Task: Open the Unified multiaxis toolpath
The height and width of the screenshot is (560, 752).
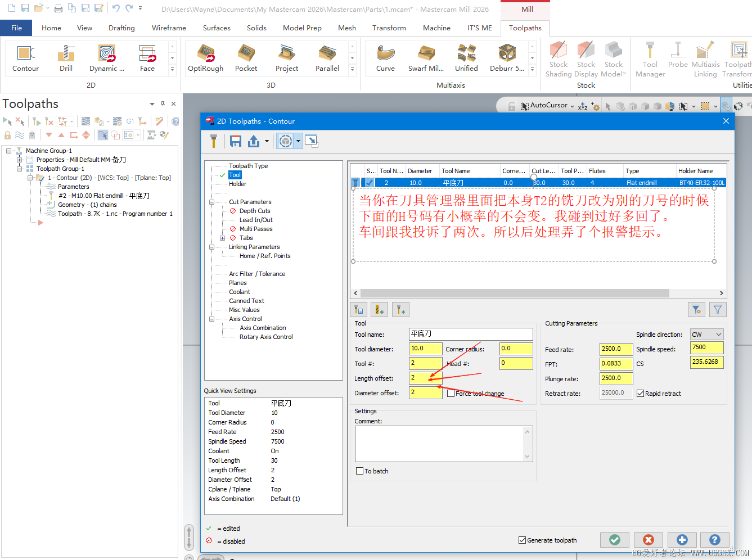Action: (x=466, y=58)
